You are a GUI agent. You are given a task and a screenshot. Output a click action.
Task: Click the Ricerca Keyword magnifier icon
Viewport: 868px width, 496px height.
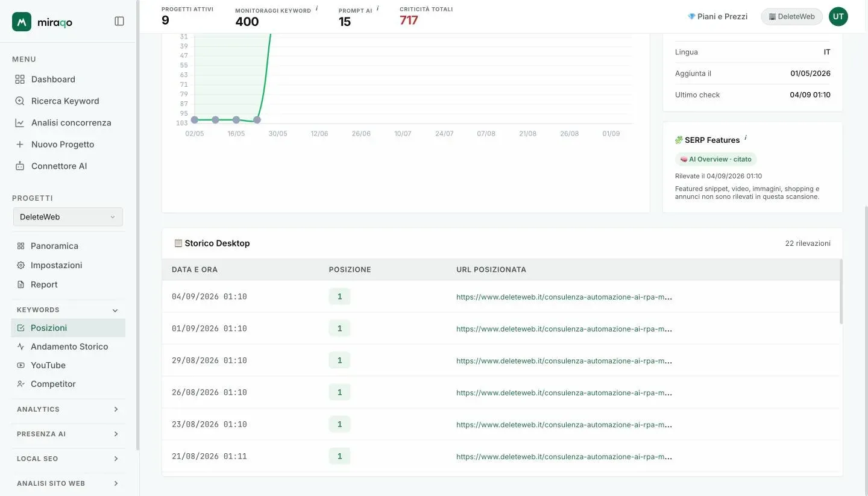(x=20, y=101)
